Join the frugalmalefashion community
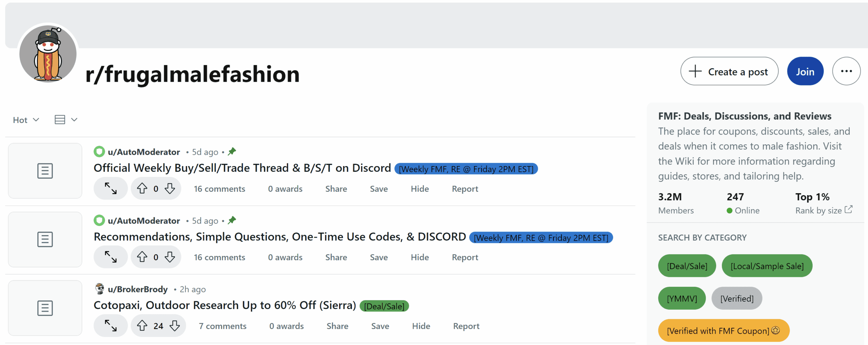The width and height of the screenshot is (868, 345). 805,71
